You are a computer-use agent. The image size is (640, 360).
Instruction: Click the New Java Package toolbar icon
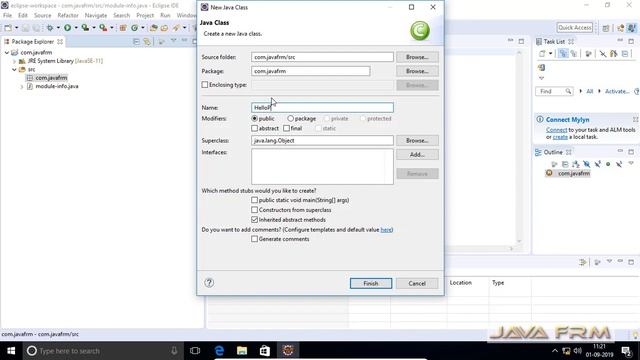123,28
